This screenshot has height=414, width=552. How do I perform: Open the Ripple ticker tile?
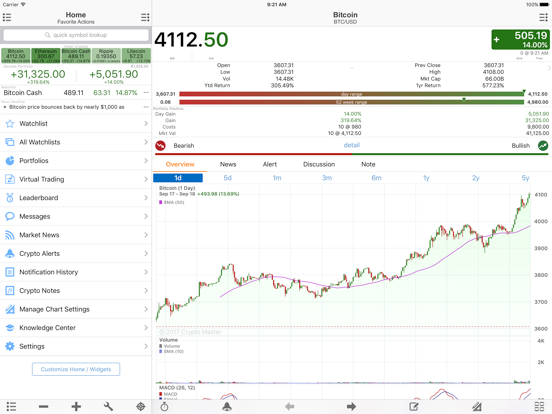[x=106, y=56]
